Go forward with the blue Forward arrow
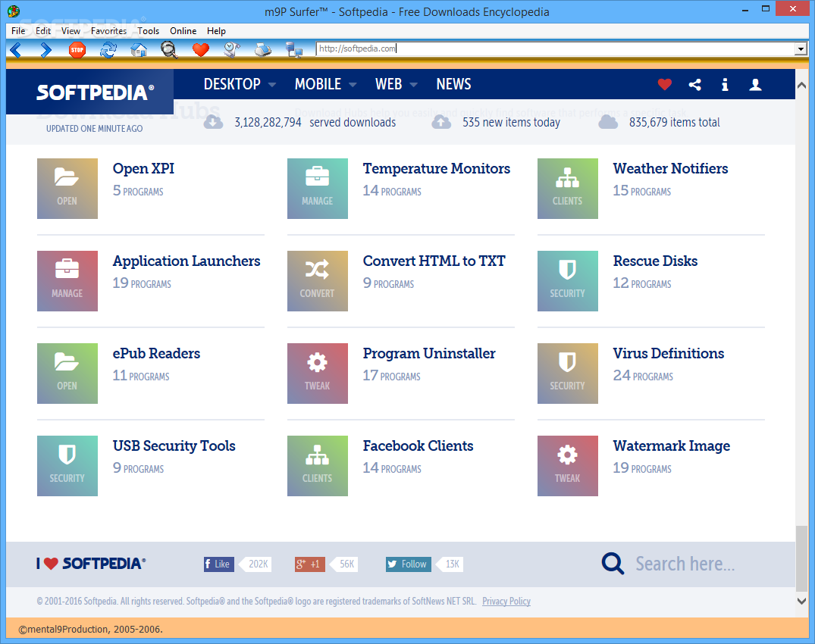 point(46,50)
